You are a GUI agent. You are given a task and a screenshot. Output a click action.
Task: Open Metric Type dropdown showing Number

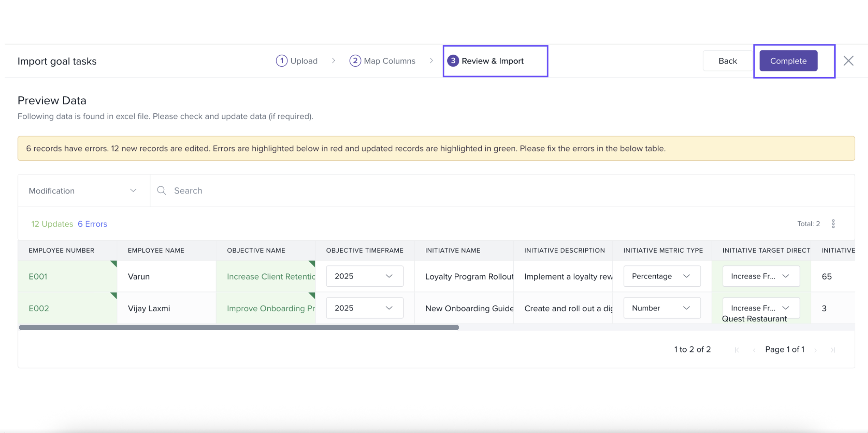click(x=662, y=308)
